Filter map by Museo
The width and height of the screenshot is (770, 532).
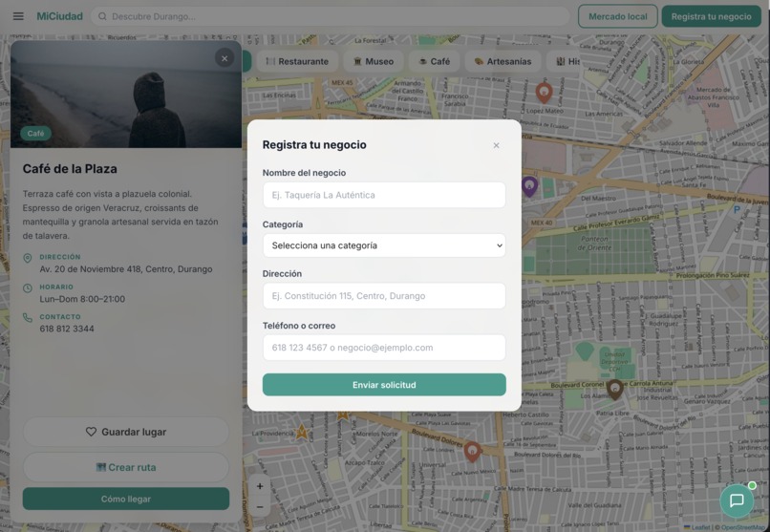(374, 61)
